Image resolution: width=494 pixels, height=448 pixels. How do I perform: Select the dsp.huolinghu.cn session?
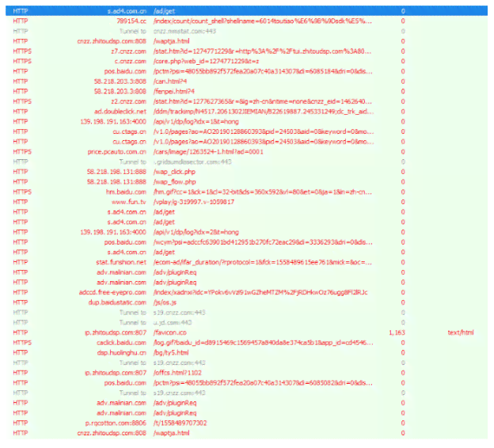coord(246,353)
